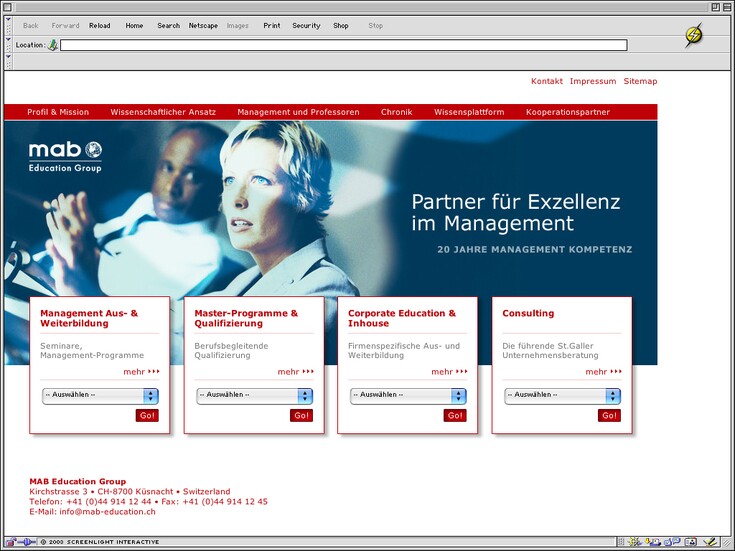The height and width of the screenshot is (551, 735).
Task: Open the Wissensplattform menu item
Action: (469, 112)
